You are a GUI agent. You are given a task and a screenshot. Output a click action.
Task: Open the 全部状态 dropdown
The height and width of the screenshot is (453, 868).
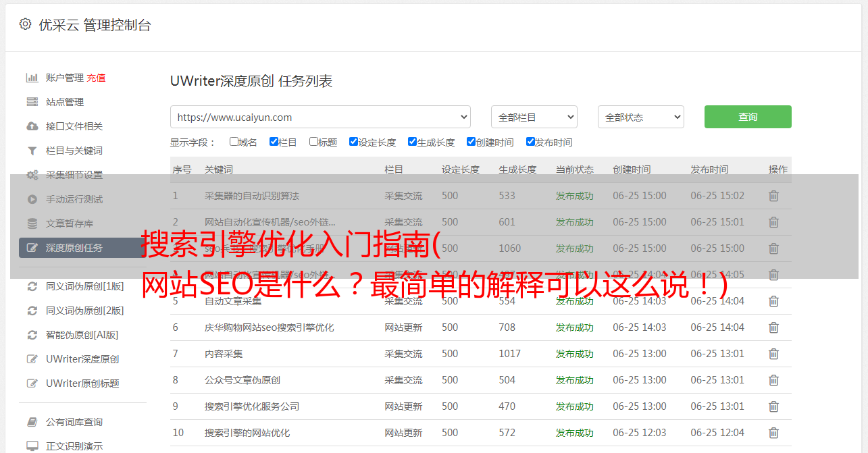641,117
